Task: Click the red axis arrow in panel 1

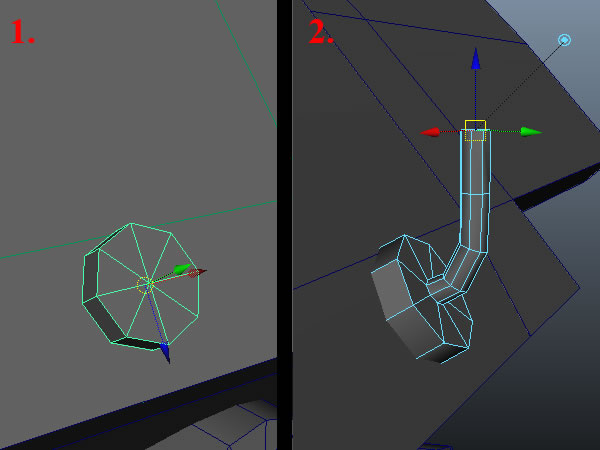Action: (x=197, y=272)
